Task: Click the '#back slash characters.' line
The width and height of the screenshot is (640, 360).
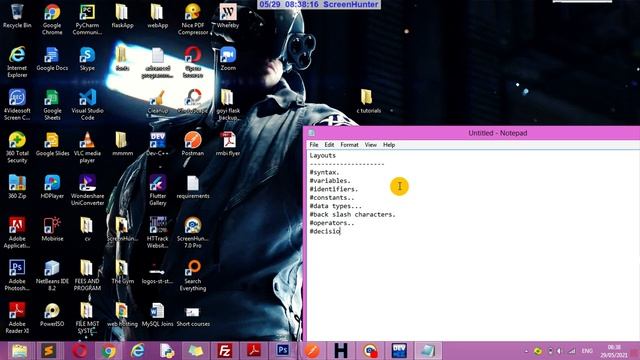Action: tap(353, 214)
